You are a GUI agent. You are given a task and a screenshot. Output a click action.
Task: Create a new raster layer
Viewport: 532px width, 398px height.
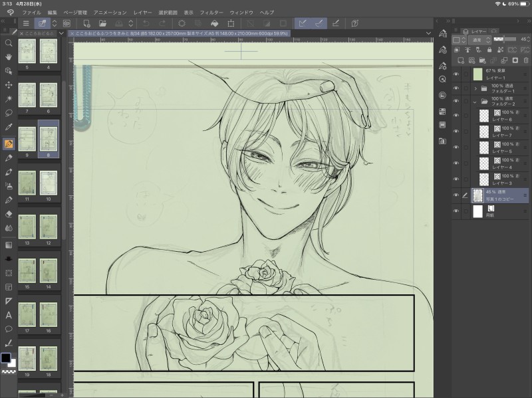(x=461, y=60)
